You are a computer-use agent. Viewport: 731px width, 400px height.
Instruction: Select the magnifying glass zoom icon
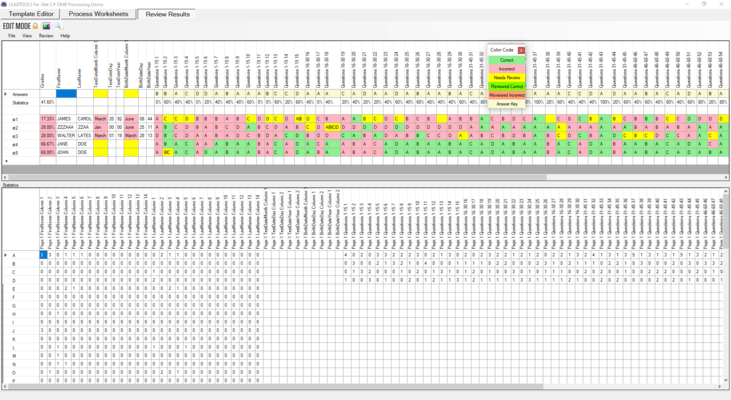pos(58,26)
